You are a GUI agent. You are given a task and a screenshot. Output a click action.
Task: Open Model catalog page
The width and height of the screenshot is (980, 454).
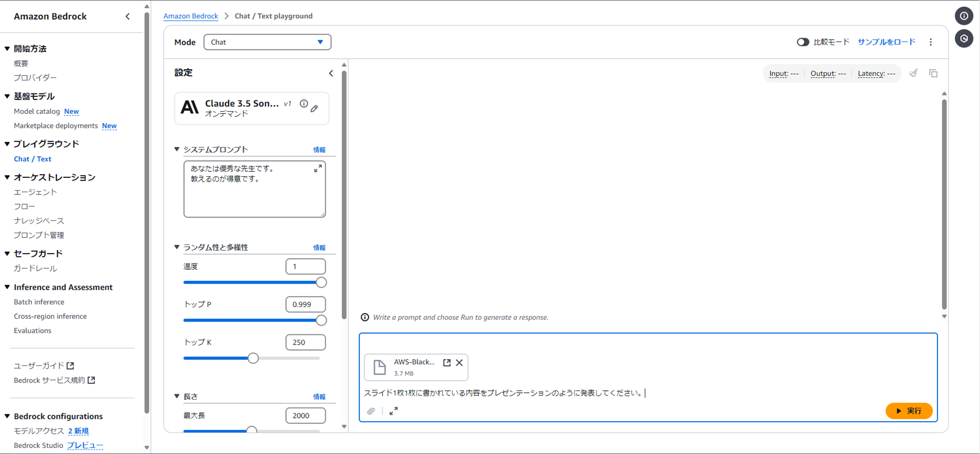pyautogui.click(x=37, y=111)
